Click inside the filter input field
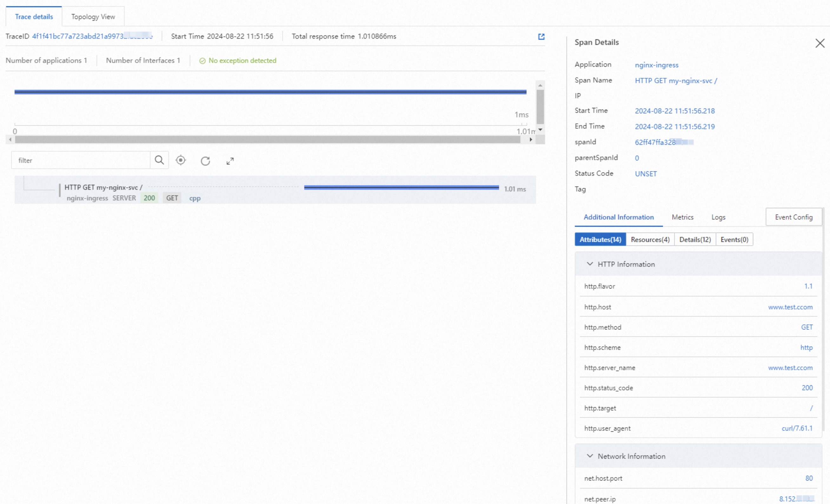 pyautogui.click(x=81, y=160)
